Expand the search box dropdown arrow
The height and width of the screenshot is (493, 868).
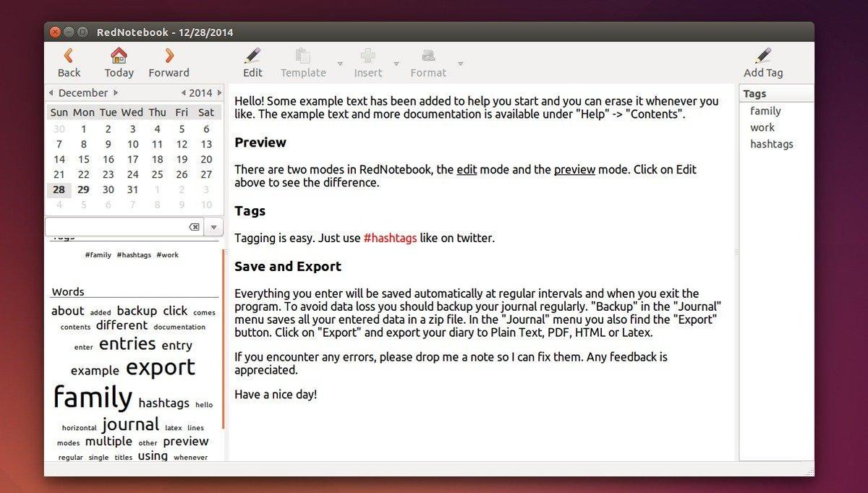213,227
